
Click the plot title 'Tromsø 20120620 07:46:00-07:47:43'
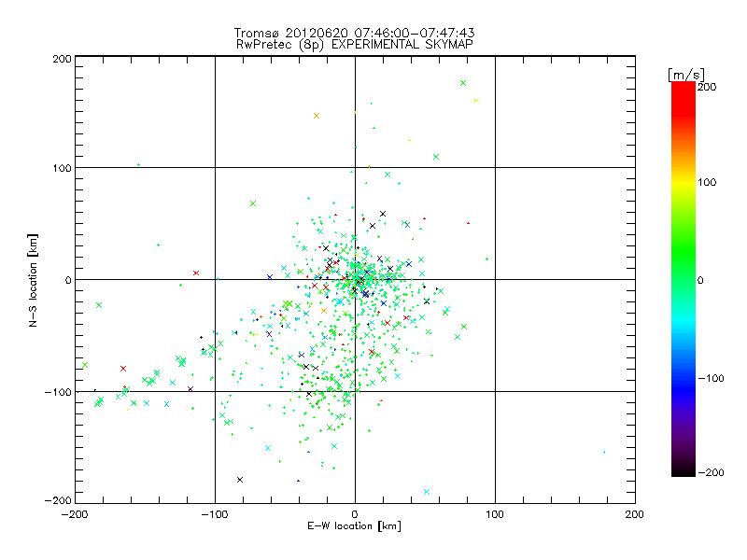click(355, 33)
